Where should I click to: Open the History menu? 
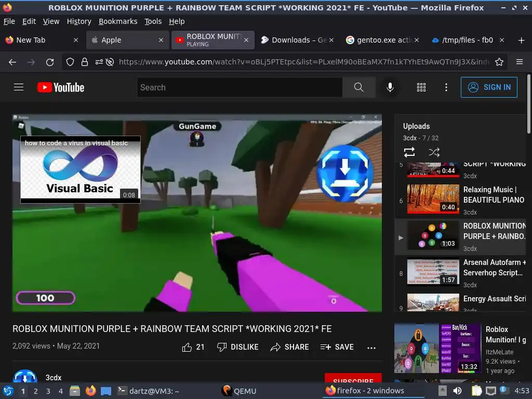pos(79,21)
